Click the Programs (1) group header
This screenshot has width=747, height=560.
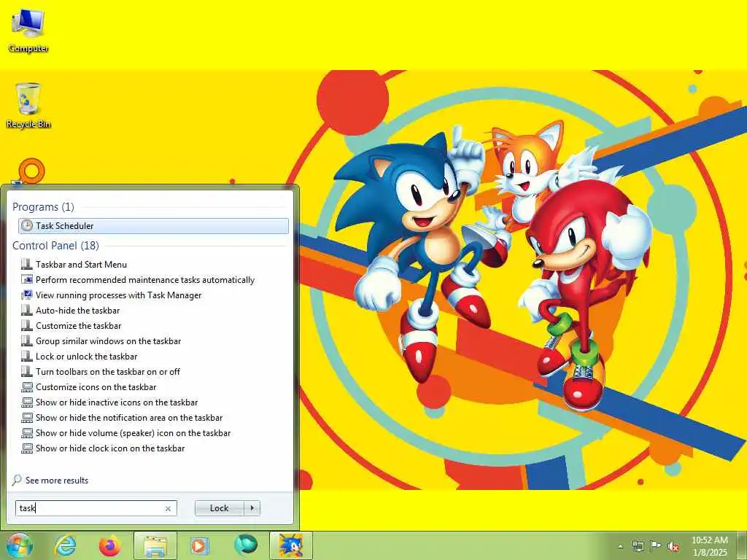43,206
